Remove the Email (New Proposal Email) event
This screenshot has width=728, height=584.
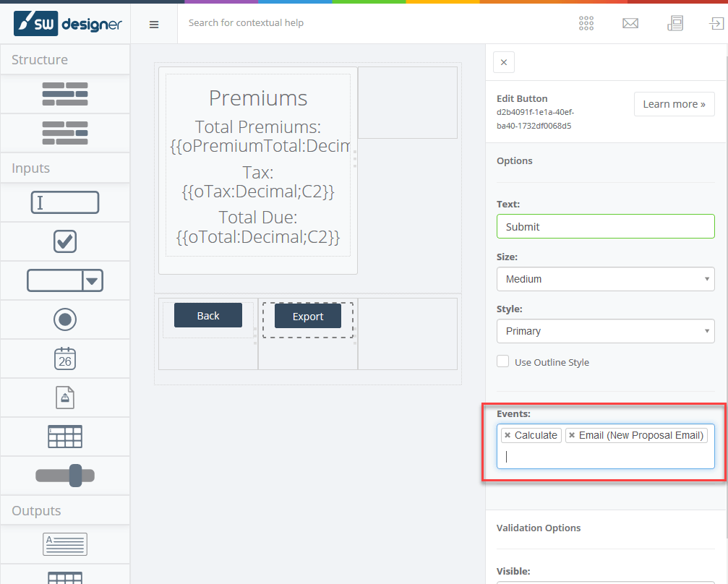[572, 435]
